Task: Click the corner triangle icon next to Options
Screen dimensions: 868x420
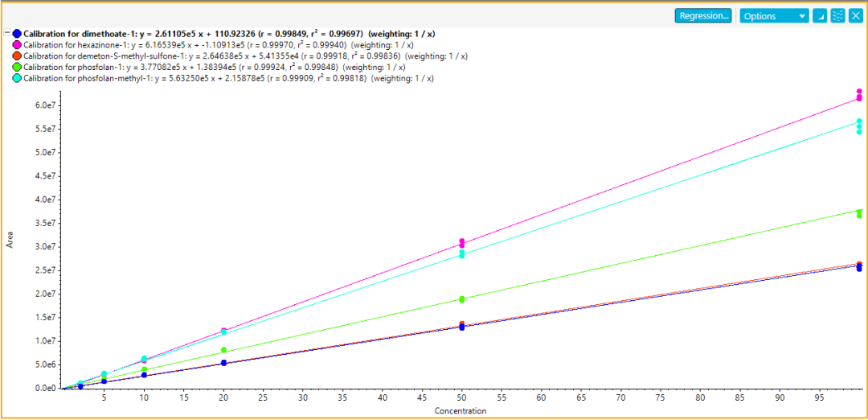Action: tap(820, 16)
